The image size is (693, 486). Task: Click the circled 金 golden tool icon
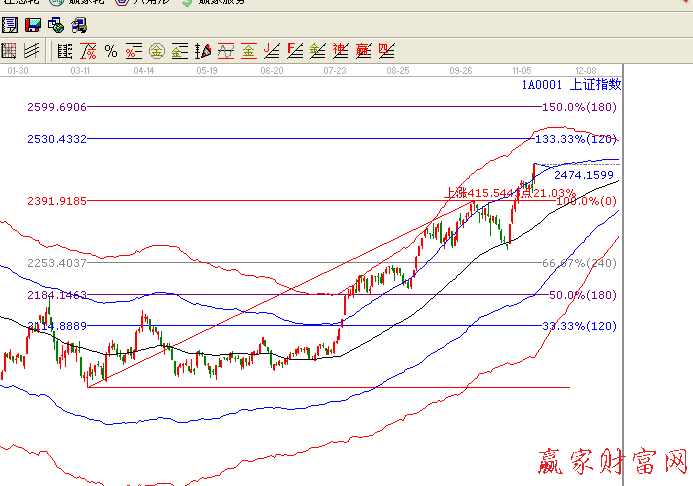157,51
